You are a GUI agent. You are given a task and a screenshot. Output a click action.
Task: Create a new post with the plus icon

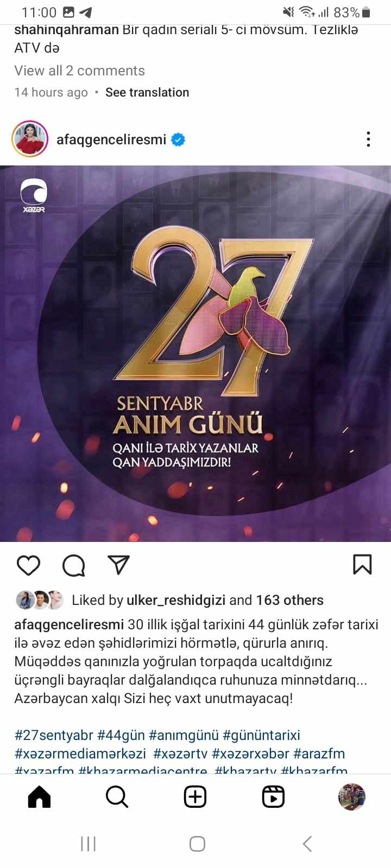[x=195, y=797]
